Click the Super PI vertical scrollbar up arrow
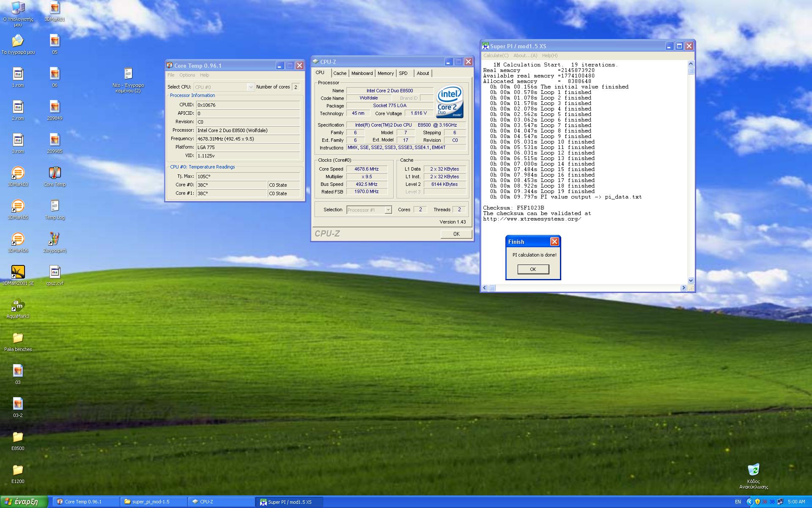Image resolution: width=812 pixels, height=508 pixels. point(691,64)
